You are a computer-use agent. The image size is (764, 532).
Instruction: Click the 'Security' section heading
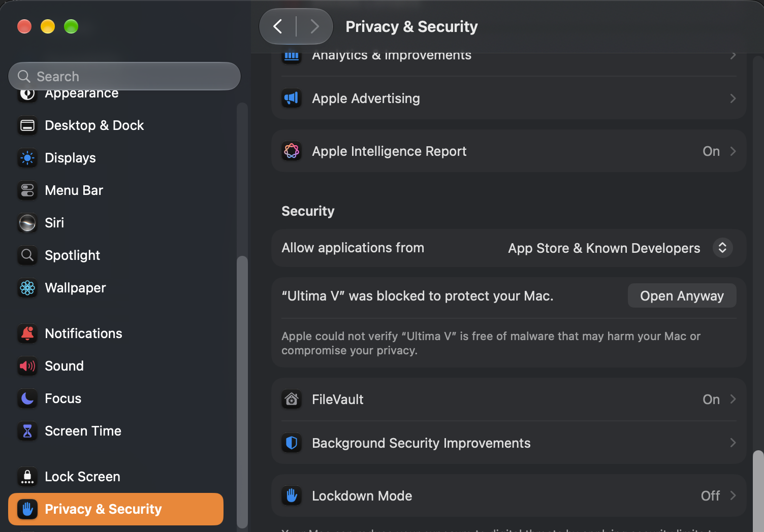308,211
